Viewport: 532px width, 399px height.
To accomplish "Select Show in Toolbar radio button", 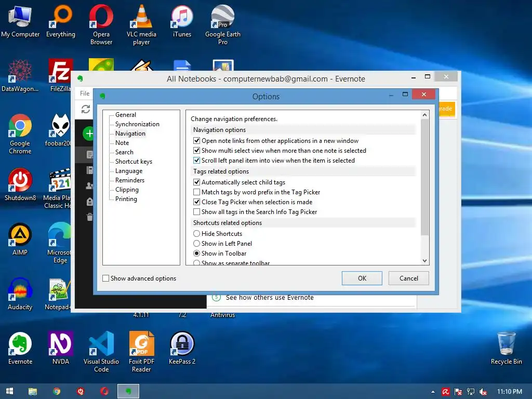I will click(x=196, y=253).
